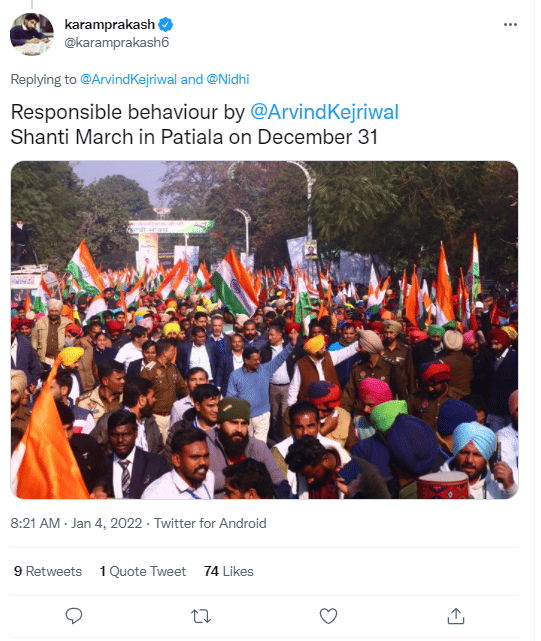
Task: Open the three-dot more options menu
Action: (x=510, y=25)
